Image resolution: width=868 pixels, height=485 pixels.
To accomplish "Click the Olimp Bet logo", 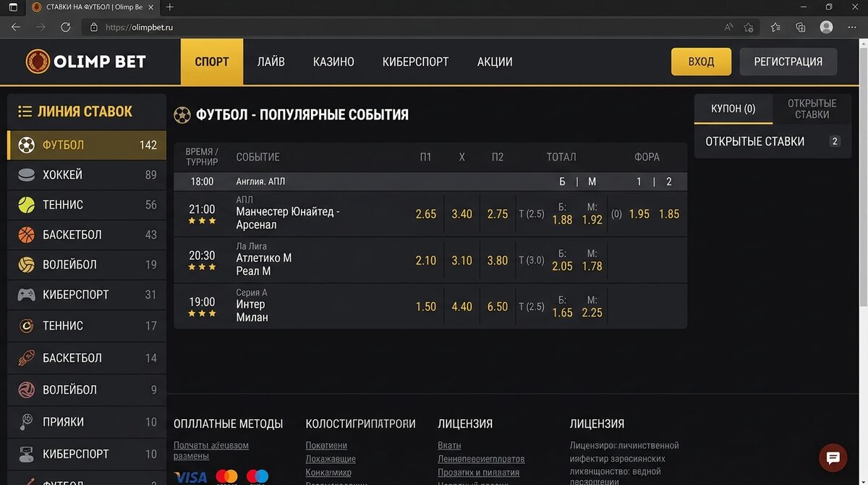I will [x=86, y=62].
